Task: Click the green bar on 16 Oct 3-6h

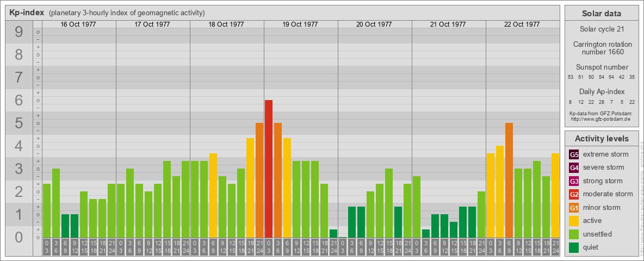Action: click(56, 203)
